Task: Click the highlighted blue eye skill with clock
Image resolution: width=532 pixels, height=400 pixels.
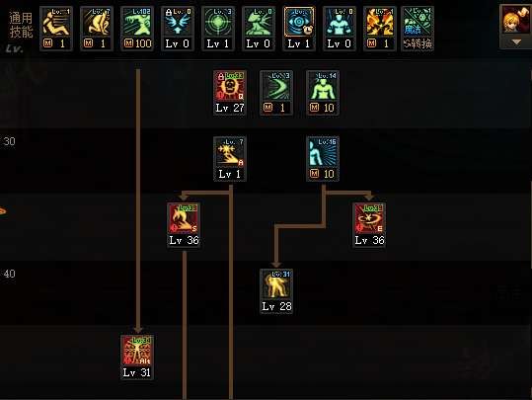Action: coord(299,22)
